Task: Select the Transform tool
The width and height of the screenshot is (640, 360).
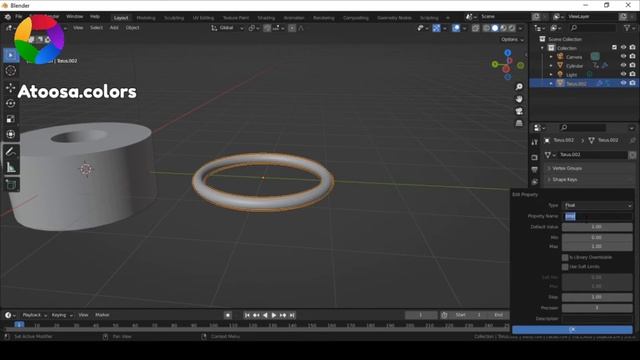Action: [x=11, y=134]
